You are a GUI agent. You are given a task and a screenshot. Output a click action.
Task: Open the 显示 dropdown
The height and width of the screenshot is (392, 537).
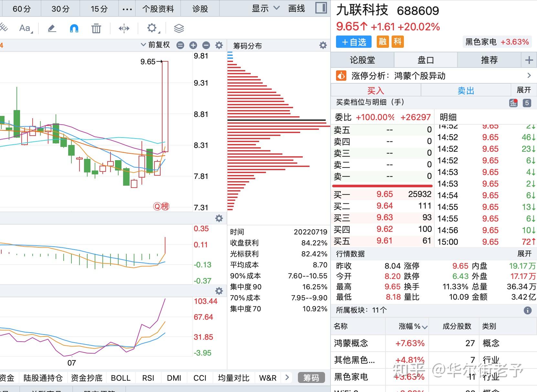(x=266, y=8)
